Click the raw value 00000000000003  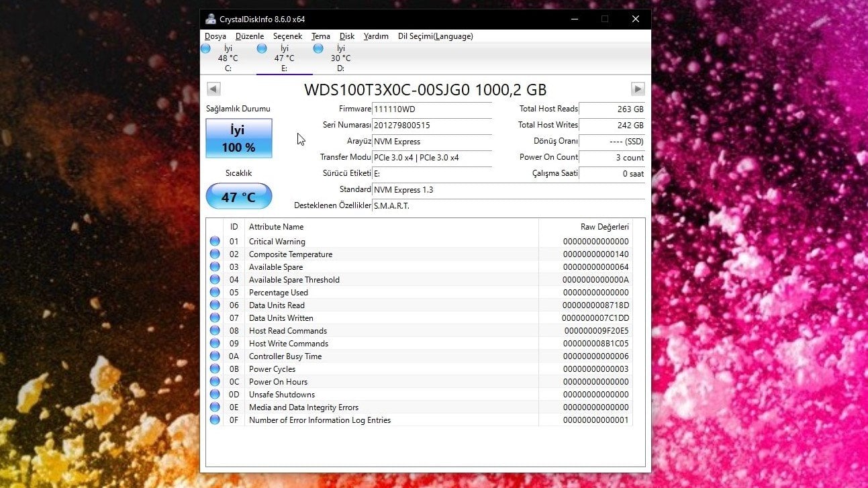(596, 369)
